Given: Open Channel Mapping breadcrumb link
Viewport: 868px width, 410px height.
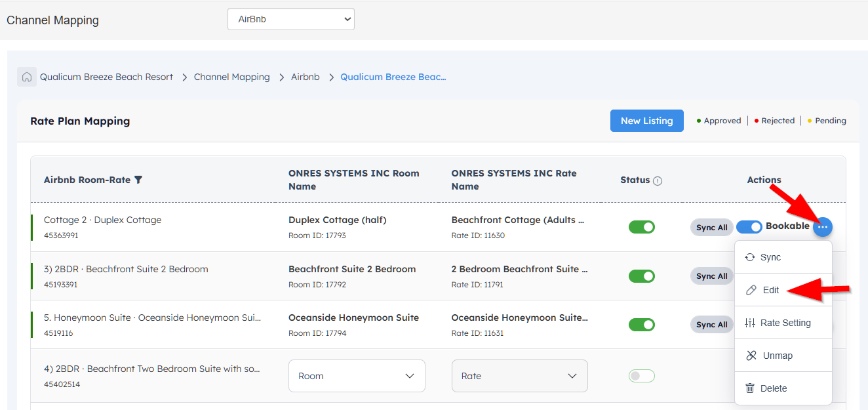Looking at the screenshot, I should 232,77.
